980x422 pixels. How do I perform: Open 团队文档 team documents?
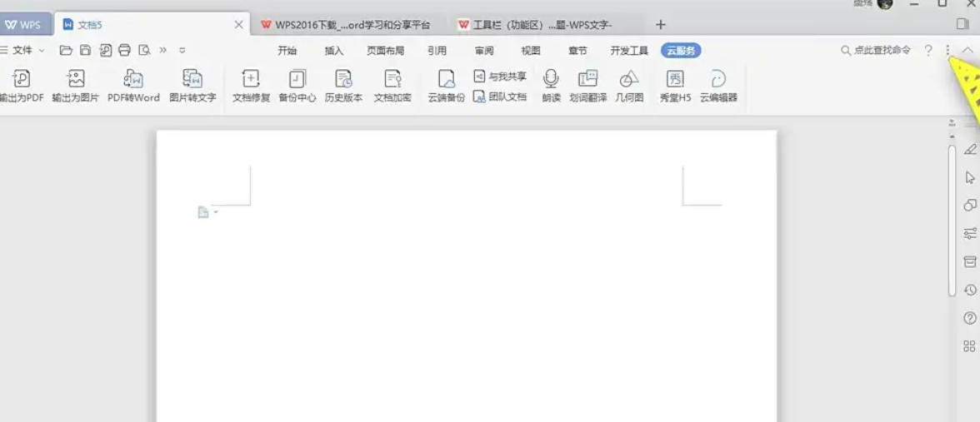tap(500, 97)
